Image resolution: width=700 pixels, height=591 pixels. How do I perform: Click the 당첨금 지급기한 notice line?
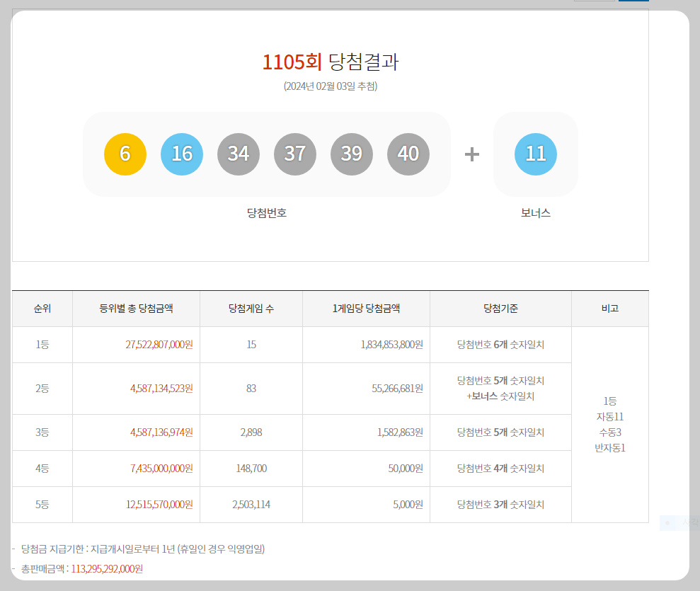tap(143, 549)
